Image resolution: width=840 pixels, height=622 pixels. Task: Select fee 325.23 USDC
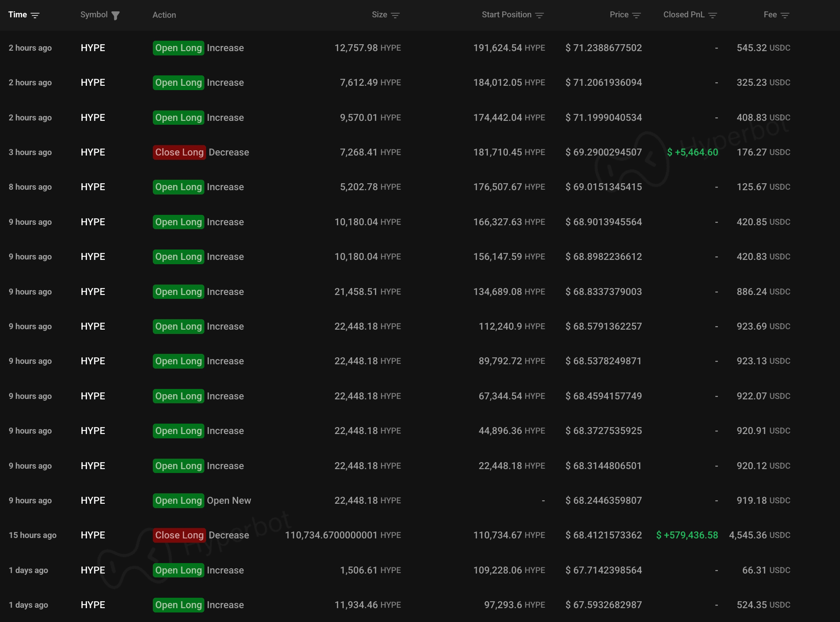(x=763, y=82)
